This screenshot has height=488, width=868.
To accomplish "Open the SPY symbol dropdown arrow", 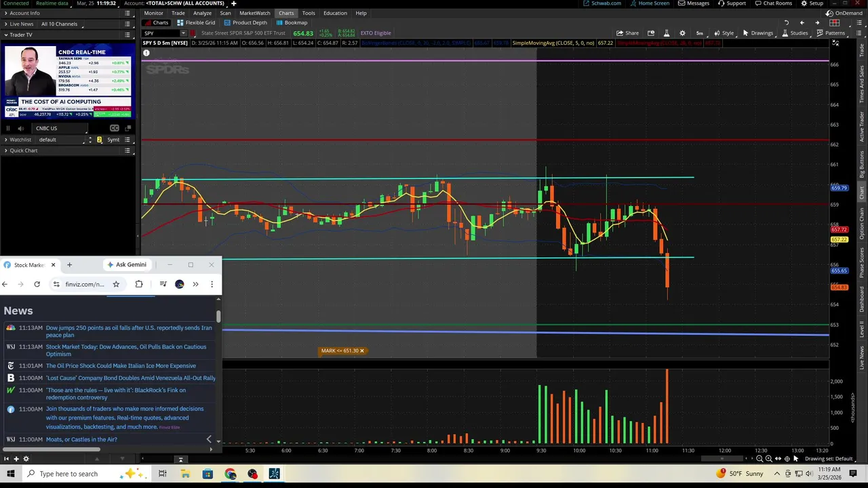I will point(183,33).
